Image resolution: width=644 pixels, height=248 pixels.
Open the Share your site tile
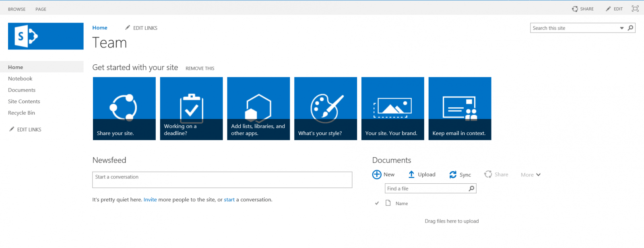click(124, 109)
